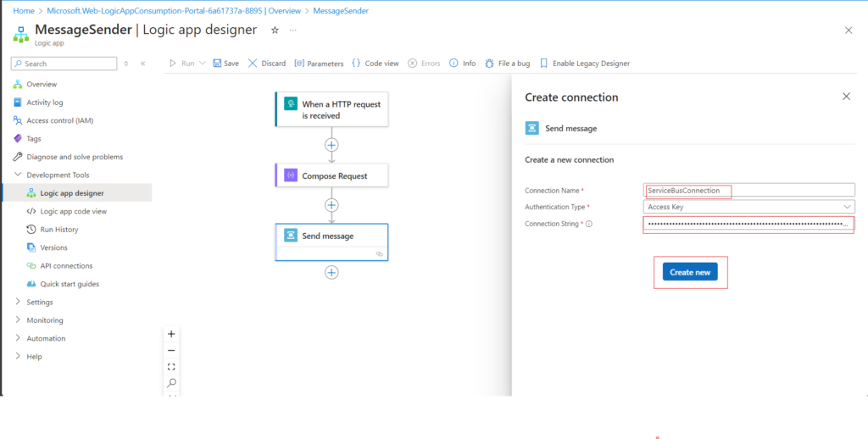Click the canvas search magnifier icon

pos(171,382)
